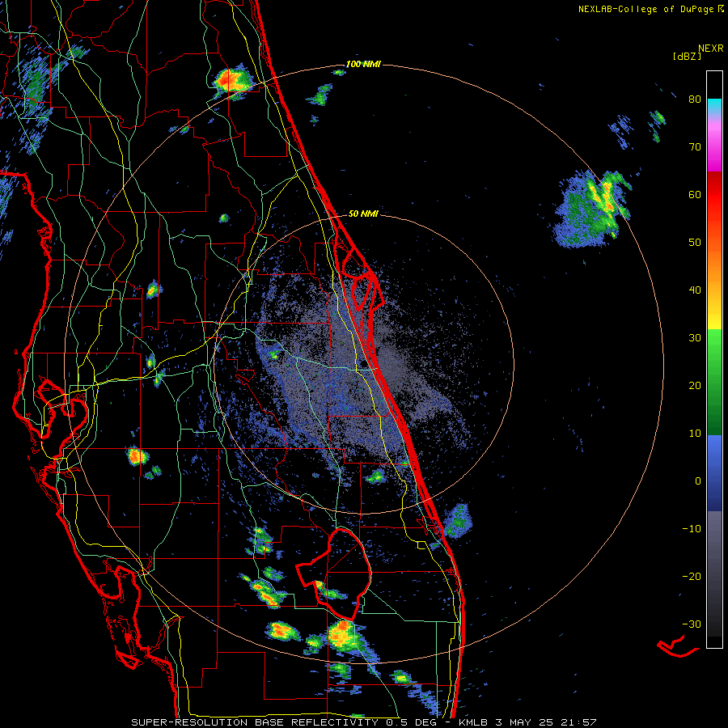Click the -20 dBZ scale value
This screenshot has width=728, height=728.
(692, 577)
